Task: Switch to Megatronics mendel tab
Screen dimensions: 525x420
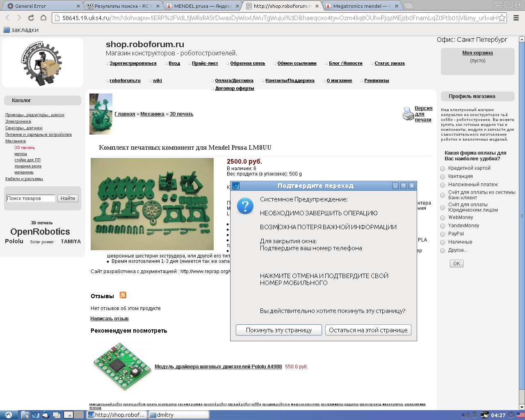Action: click(361, 6)
